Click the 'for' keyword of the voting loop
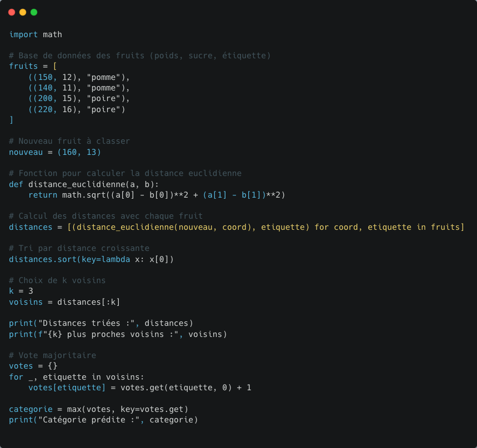This screenshot has height=448, width=477. point(16,377)
